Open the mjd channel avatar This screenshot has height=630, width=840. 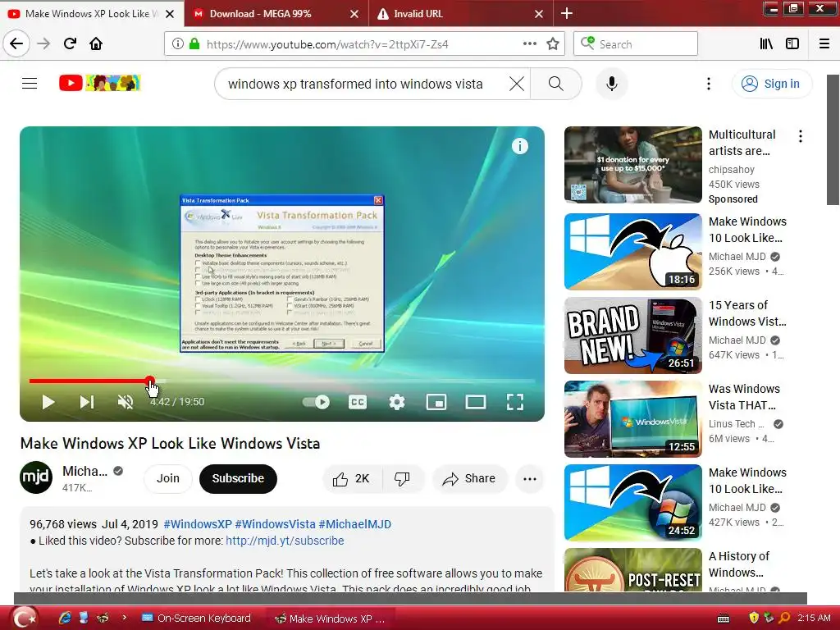(x=36, y=477)
